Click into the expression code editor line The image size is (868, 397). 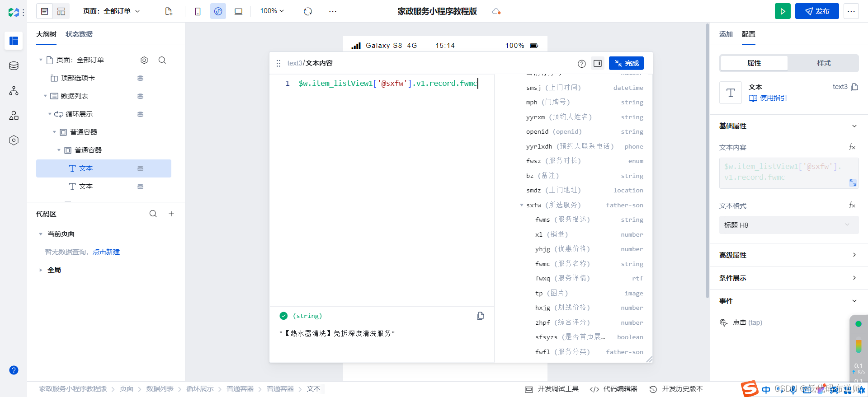tap(387, 84)
